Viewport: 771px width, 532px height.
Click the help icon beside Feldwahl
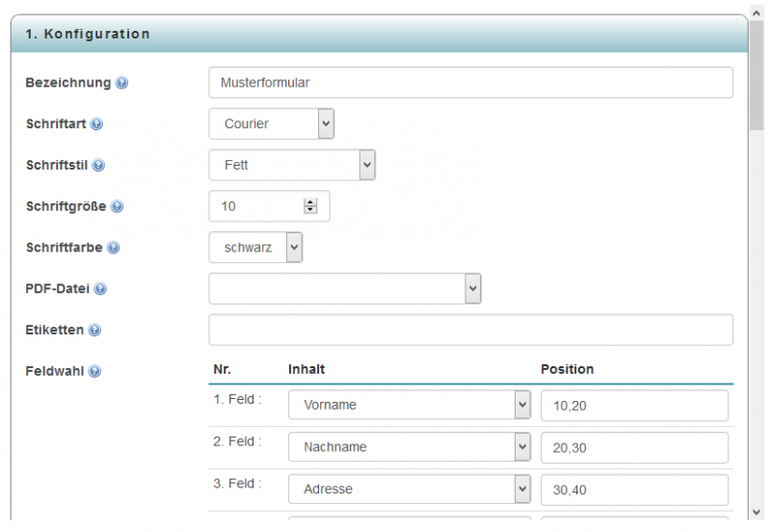pyautogui.click(x=94, y=371)
